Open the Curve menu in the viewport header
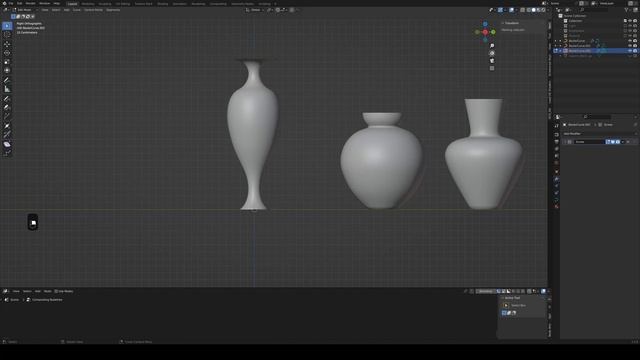 [x=77, y=10]
